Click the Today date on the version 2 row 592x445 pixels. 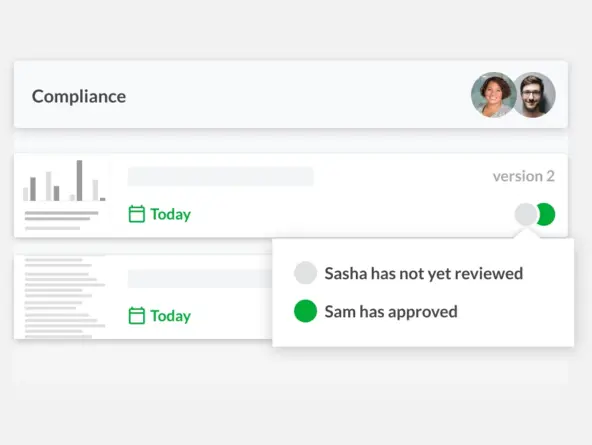tap(171, 214)
